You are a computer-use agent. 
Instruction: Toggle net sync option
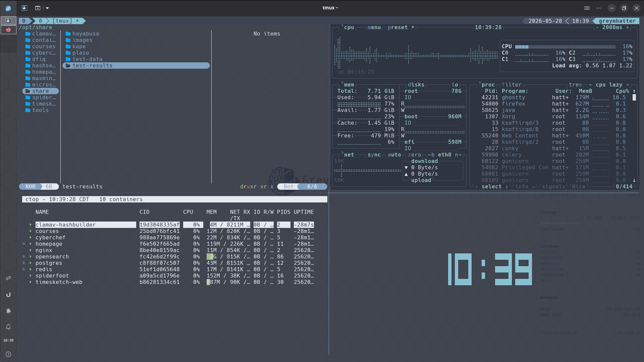[x=374, y=155]
